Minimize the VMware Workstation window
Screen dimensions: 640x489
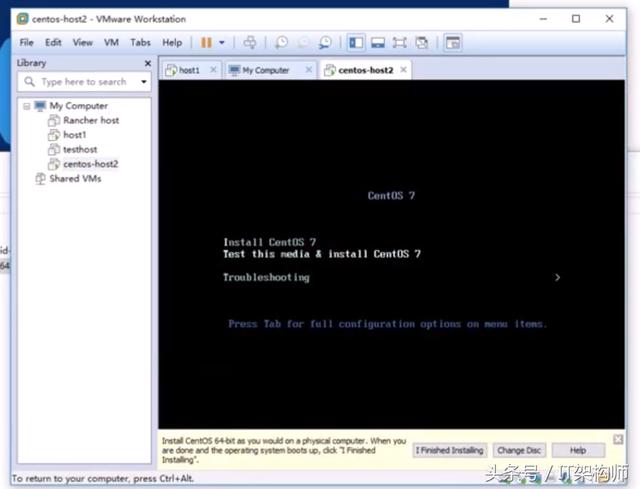tap(543, 19)
